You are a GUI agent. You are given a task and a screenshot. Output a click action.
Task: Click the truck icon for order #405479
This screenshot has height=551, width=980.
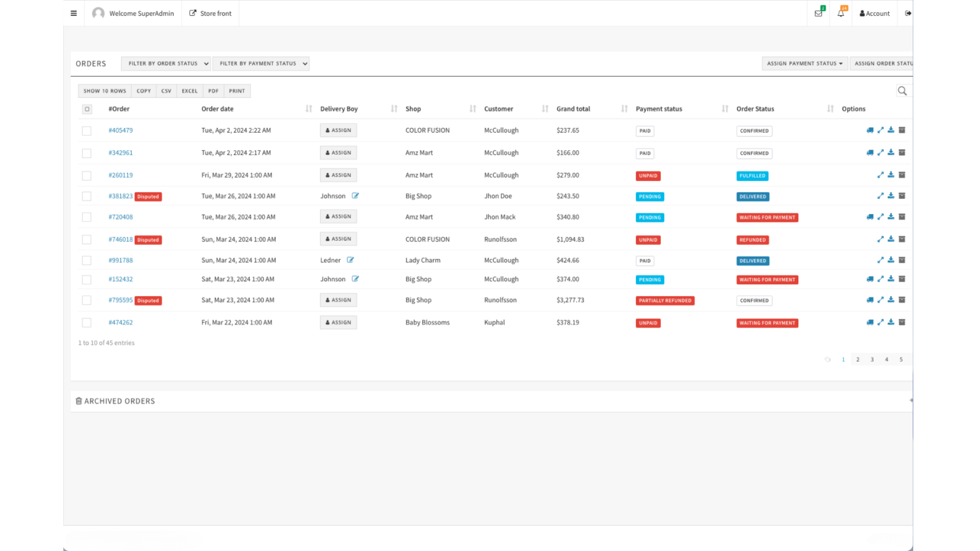[x=870, y=130]
